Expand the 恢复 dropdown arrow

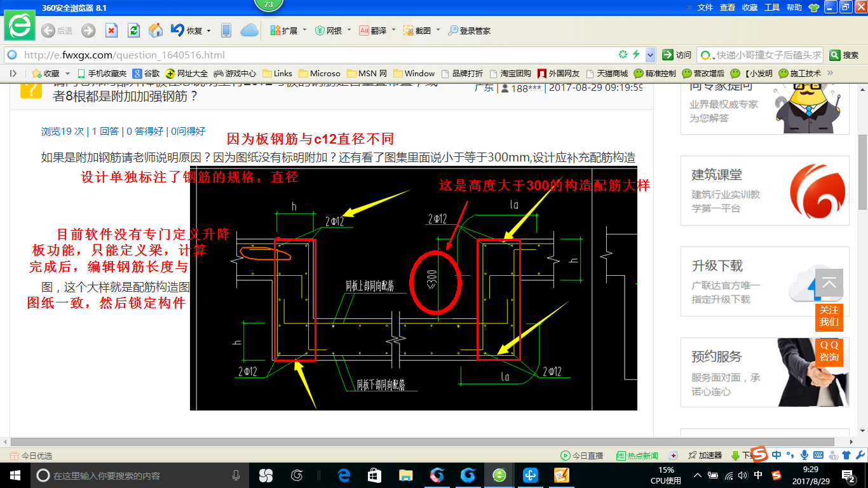[208, 30]
